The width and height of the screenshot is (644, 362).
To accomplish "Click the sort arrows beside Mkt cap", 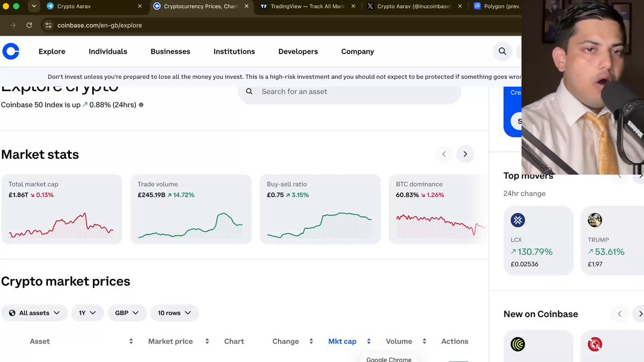I will point(369,341).
